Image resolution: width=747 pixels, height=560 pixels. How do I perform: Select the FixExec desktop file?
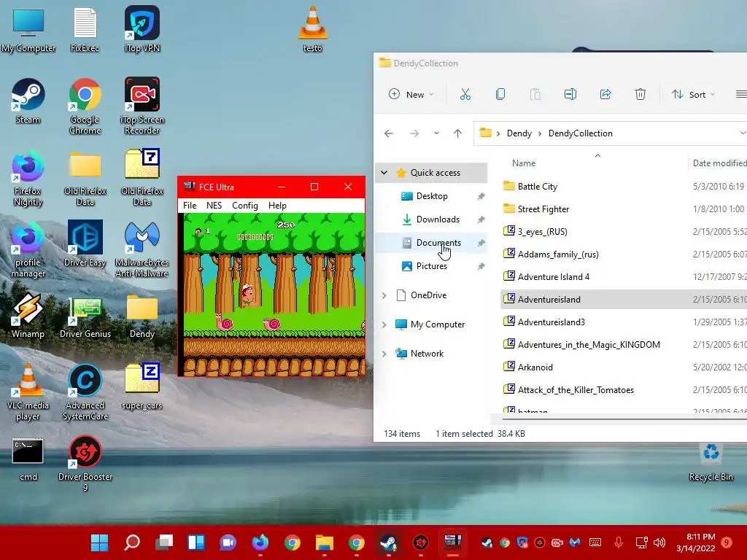pyautogui.click(x=85, y=29)
